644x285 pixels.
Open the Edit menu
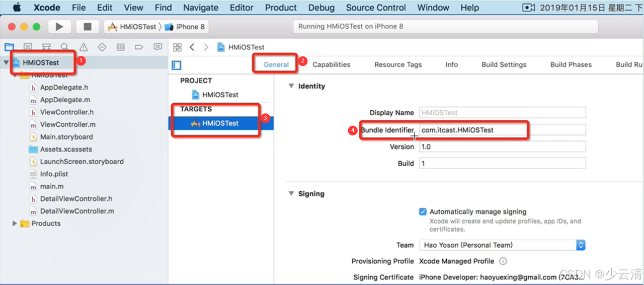105,8
